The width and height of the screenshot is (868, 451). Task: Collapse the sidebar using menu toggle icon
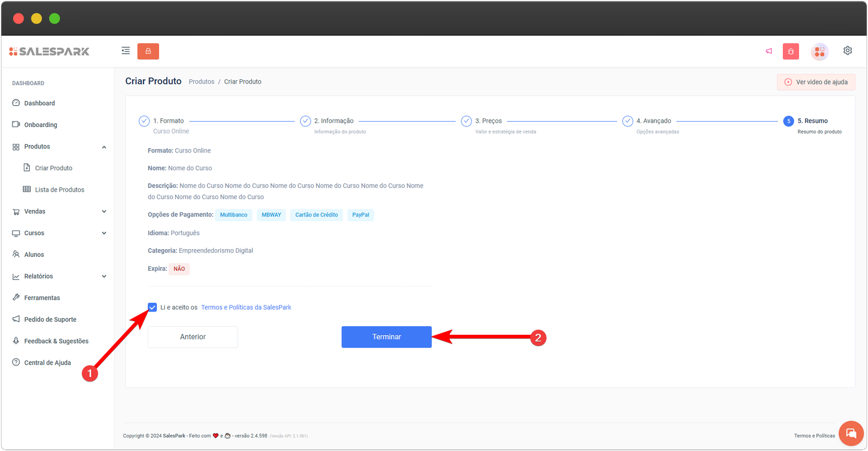(x=126, y=51)
